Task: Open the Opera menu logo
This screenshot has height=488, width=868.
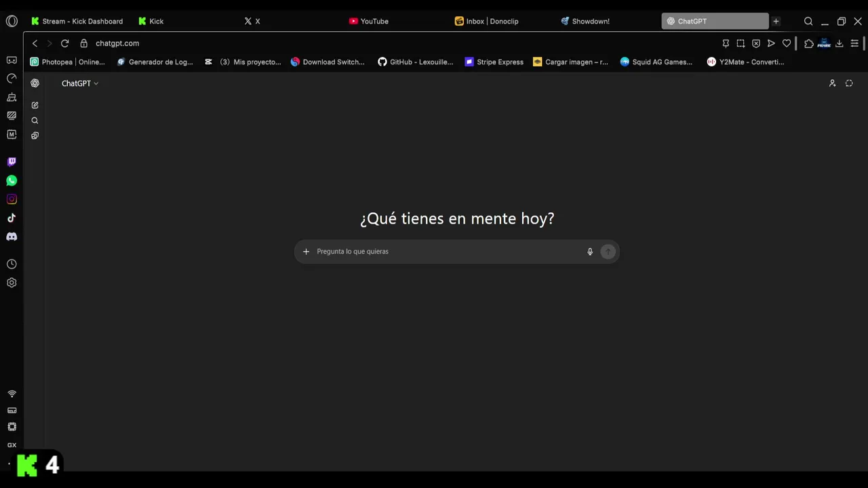Action: pyautogui.click(x=12, y=21)
